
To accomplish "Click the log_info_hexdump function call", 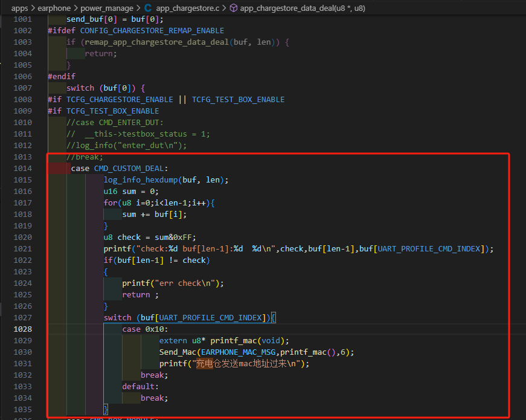I will tap(141, 179).
